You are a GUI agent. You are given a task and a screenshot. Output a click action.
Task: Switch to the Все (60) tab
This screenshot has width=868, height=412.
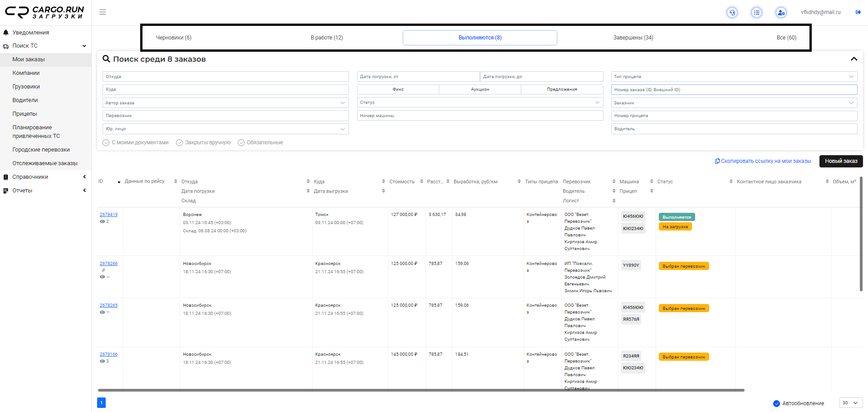coord(786,38)
